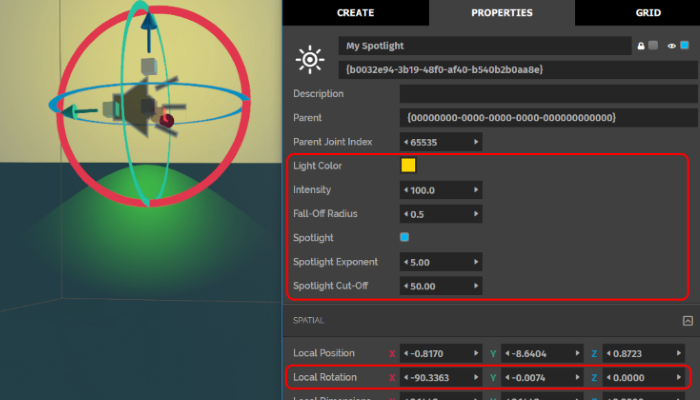Click Local Rotation Z value 0.0000
This screenshot has width=700, height=400.
pyautogui.click(x=629, y=378)
